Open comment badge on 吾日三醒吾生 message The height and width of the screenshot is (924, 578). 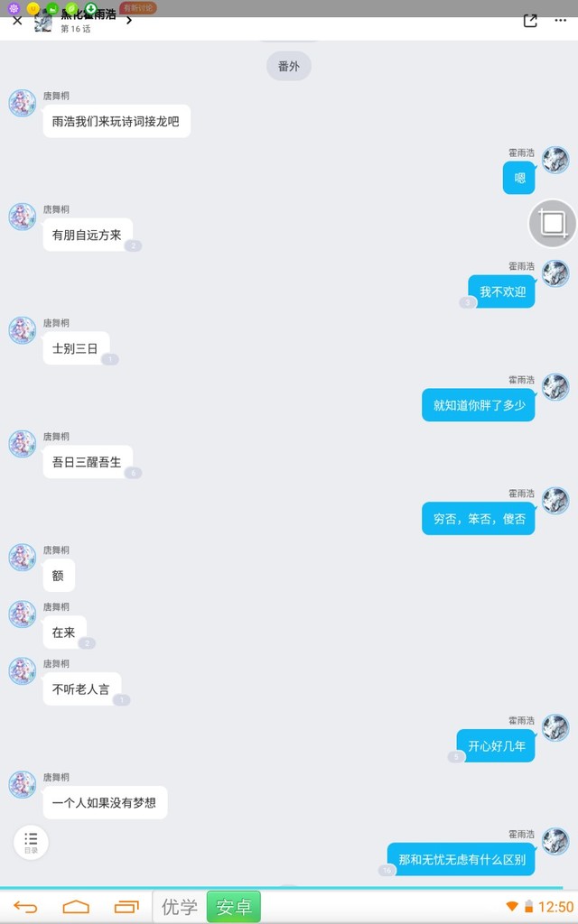[134, 473]
